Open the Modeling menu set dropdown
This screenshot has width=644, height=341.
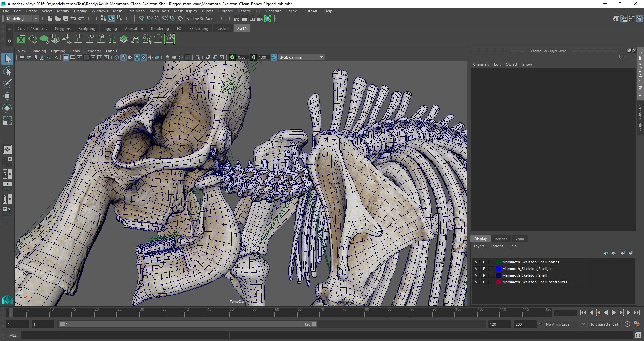(x=22, y=19)
